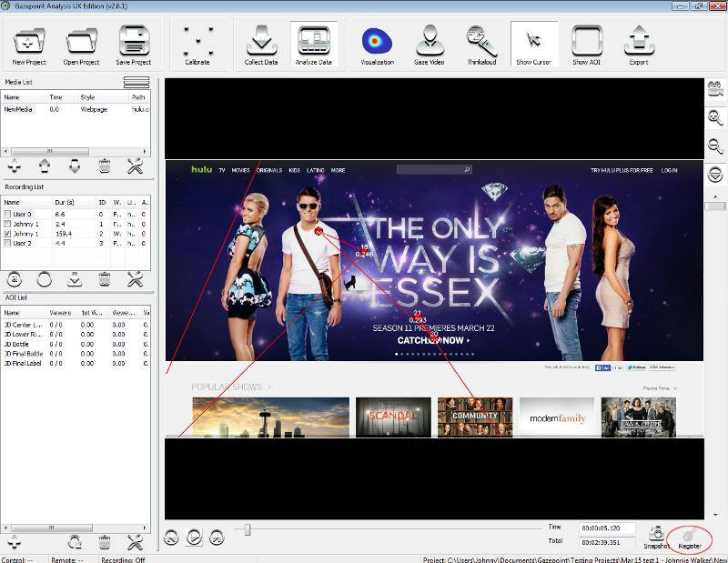
Task: Click the Media List horizontal scrollbar
Action: [50, 152]
